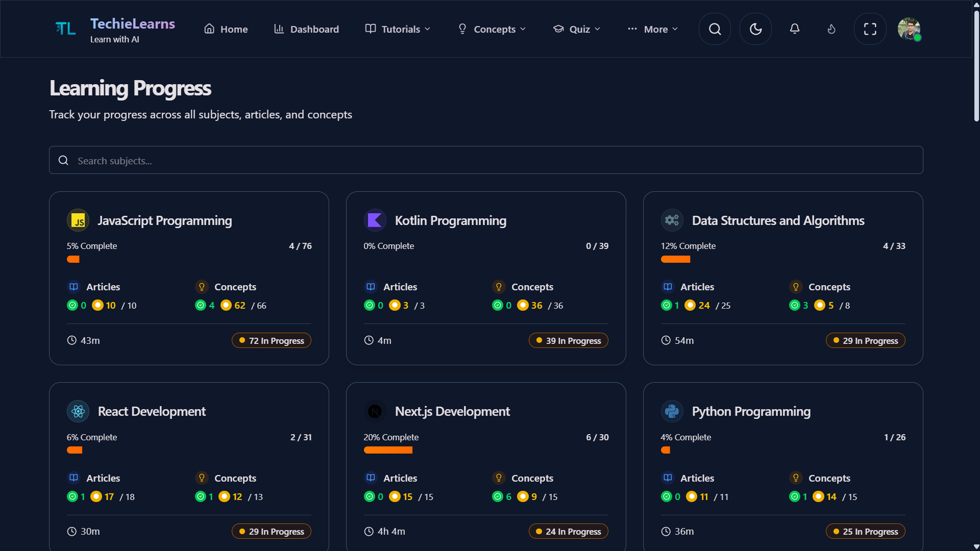Viewport: 980px width, 551px height.
Task: Click the 24 In Progress badge
Action: [568, 531]
